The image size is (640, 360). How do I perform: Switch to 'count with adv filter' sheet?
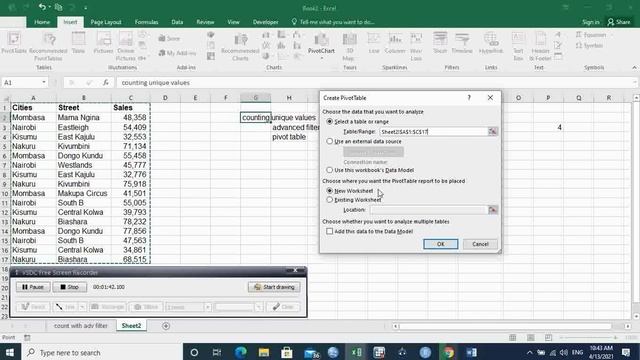[81, 326]
